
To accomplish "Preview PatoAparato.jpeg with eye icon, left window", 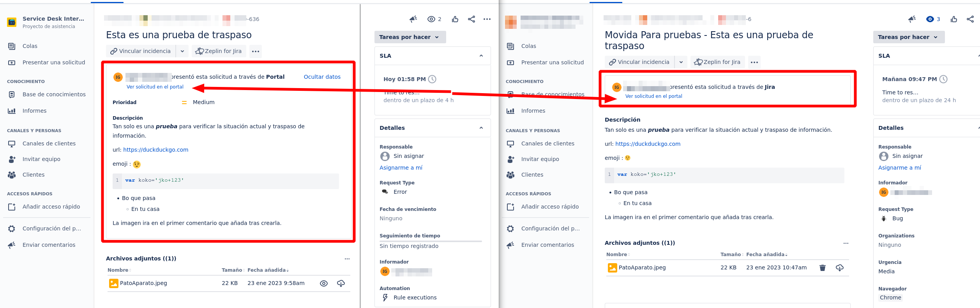I will click(324, 283).
